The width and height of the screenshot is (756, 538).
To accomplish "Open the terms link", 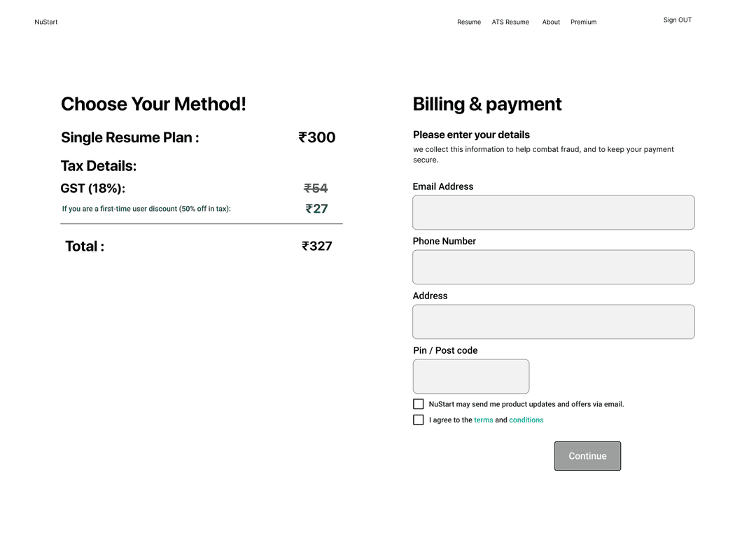I will click(x=483, y=420).
